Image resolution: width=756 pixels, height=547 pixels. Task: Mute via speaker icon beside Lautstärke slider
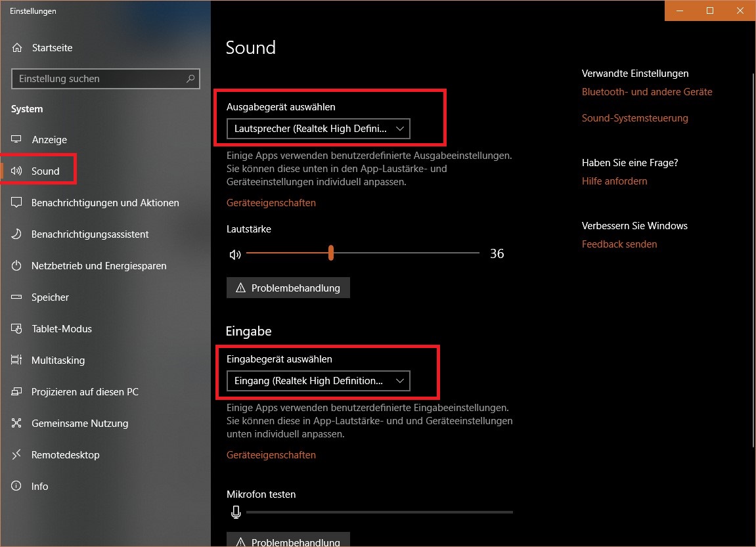point(234,255)
